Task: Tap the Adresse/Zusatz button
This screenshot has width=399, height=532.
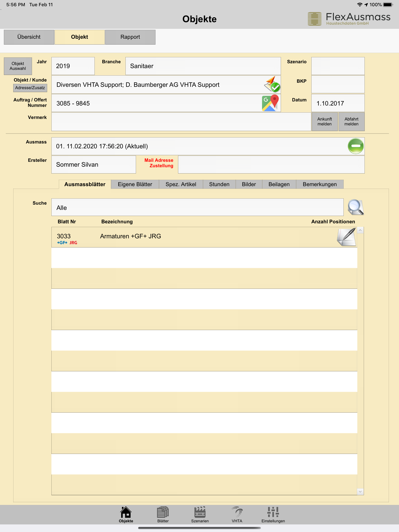Action: 30,88
